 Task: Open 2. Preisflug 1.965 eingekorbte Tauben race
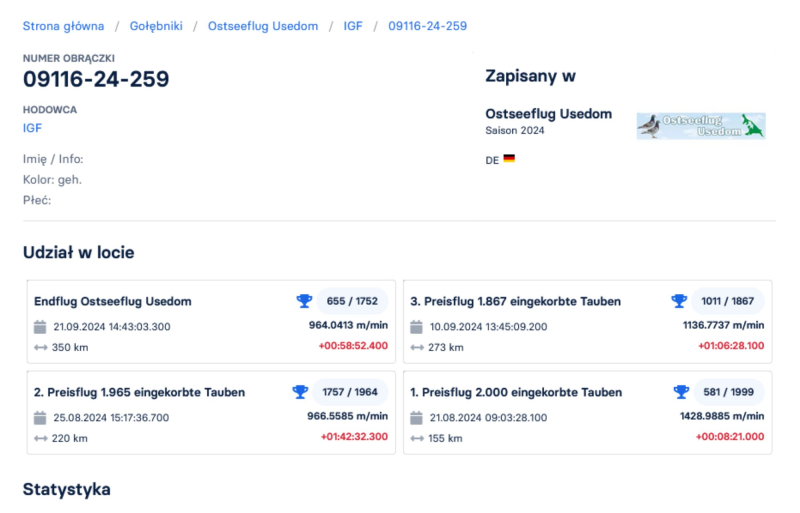[139, 392]
